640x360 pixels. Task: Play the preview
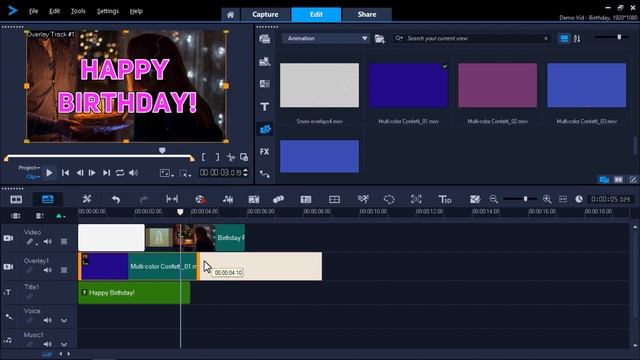tap(49, 173)
